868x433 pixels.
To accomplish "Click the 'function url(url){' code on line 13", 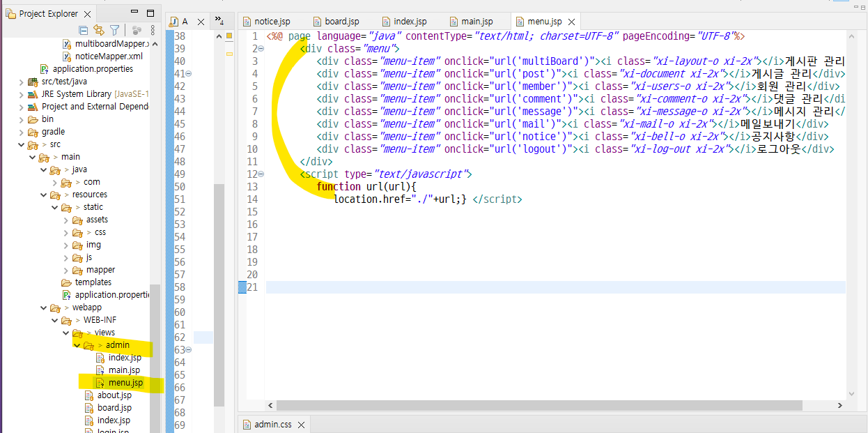I will (x=366, y=187).
